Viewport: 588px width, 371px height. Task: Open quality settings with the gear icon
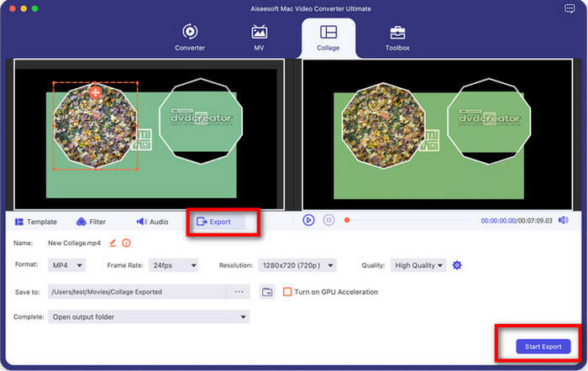pos(457,265)
